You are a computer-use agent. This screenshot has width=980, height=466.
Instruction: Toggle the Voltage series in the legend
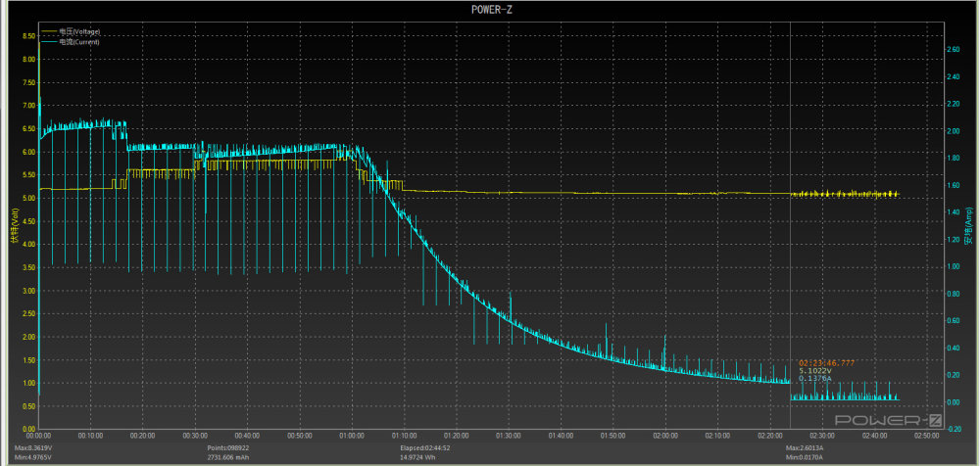79,32
